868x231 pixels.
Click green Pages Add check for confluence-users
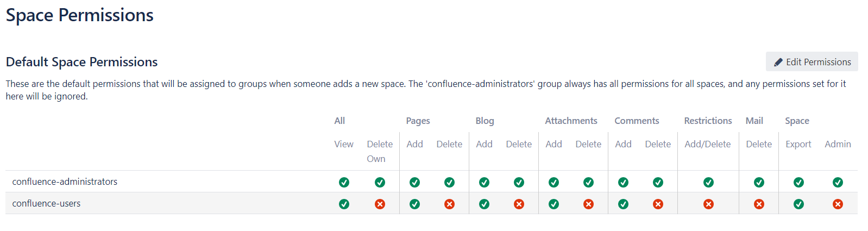pos(414,204)
